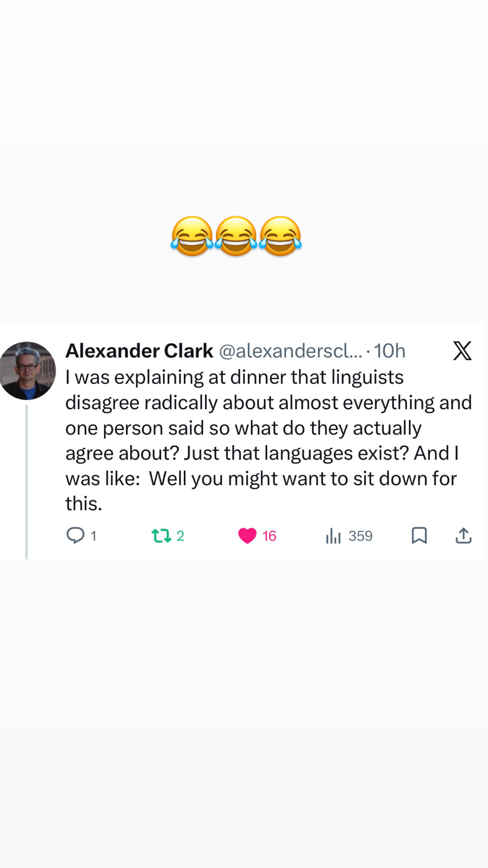Click the 359 views count
The image size is (488, 868).
pyautogui.click(x=360, y=536)
